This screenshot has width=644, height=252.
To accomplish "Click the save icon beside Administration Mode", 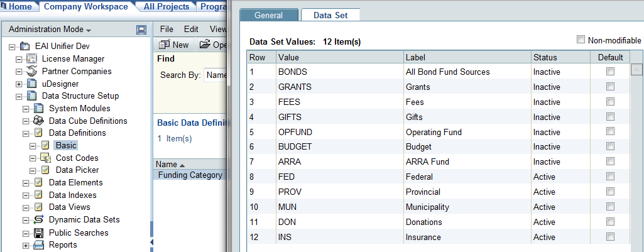I will click(x=141, y=30).
